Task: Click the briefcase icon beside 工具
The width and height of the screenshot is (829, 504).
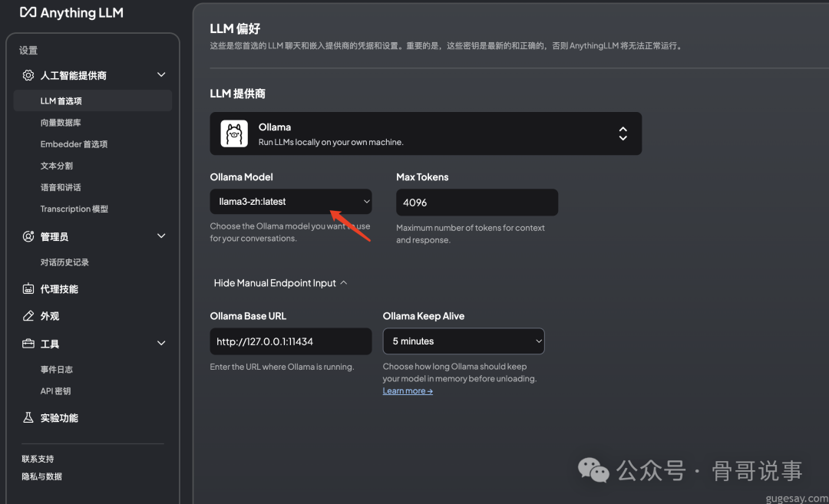Action: click(x=28, y=344)
